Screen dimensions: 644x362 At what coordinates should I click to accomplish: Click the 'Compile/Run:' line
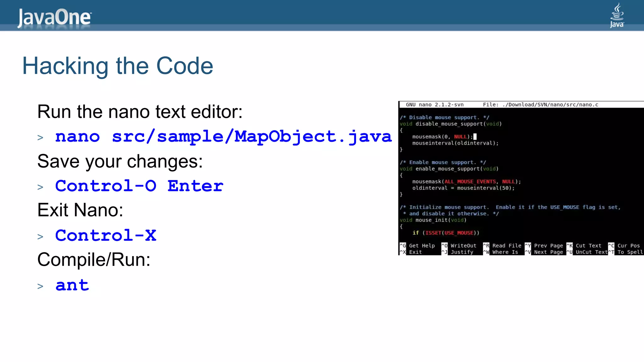click(x=94, y=260)
